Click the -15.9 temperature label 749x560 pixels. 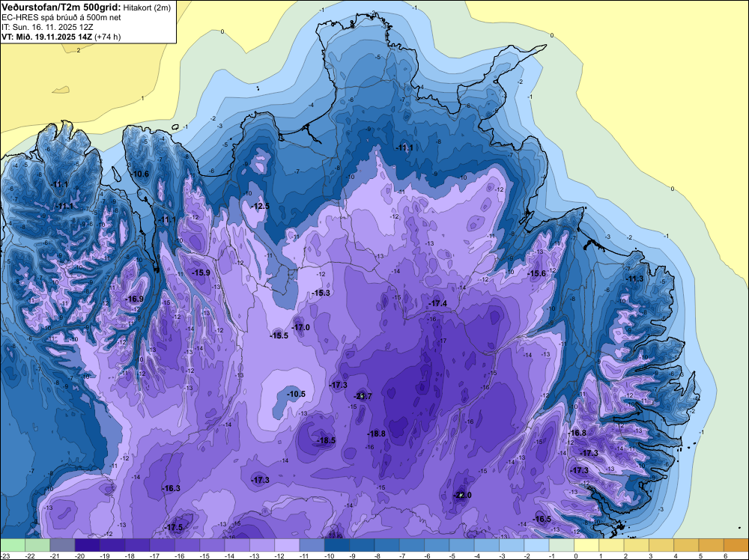click(x=201, y=273)
